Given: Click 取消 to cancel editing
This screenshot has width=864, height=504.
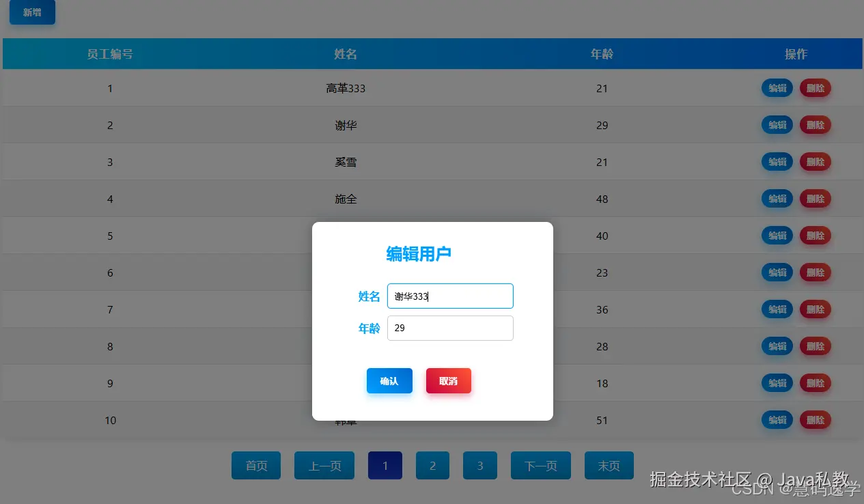Looking at the screenshot, I should click(449, 380).
